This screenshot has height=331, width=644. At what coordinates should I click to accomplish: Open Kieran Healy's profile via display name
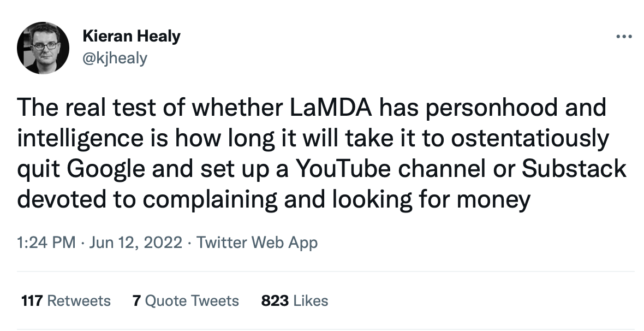click(x=131, y=36)
